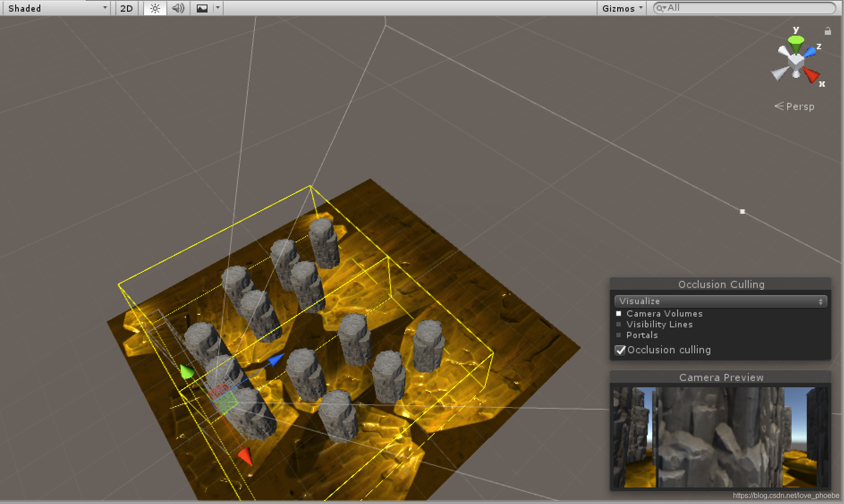The width and height of the screenshot is (844, 504).
Task: Uncheck the Occlusion culling checkbox
Action: tap(620, 351)
